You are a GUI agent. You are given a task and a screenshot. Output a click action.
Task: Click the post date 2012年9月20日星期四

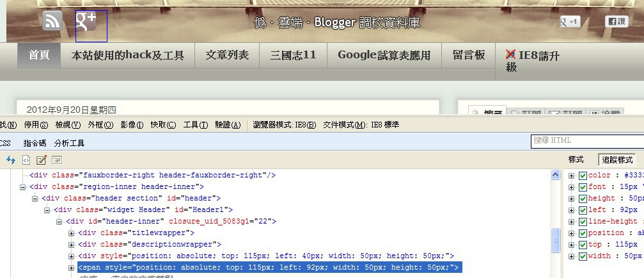pyautogui.click(x=72, y=110)
